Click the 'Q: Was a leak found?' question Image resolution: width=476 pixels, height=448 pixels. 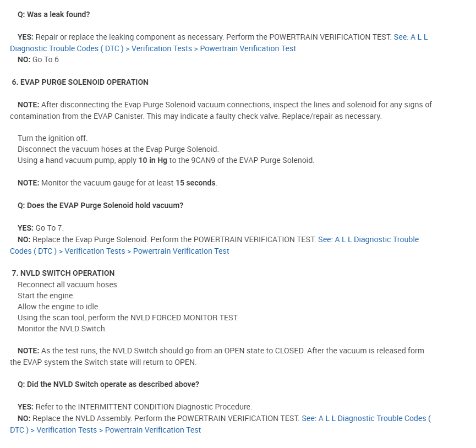click(54, 14)
